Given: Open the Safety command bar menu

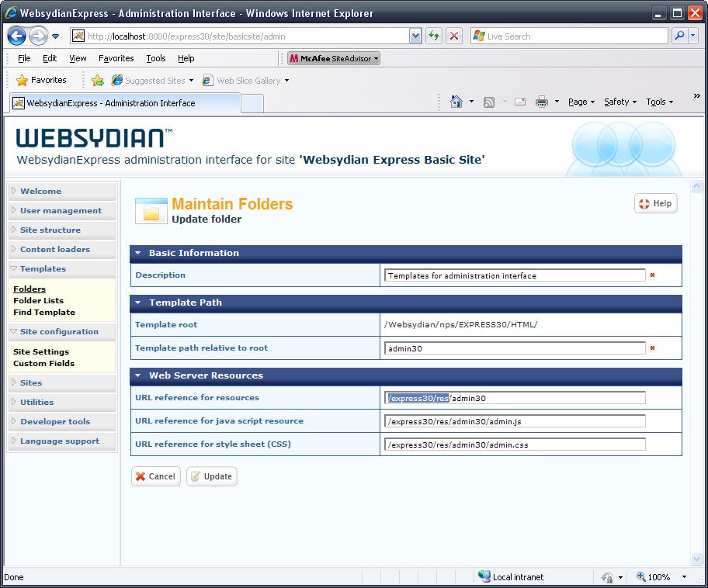Looking at the screenshot, I should pos(620,102).
